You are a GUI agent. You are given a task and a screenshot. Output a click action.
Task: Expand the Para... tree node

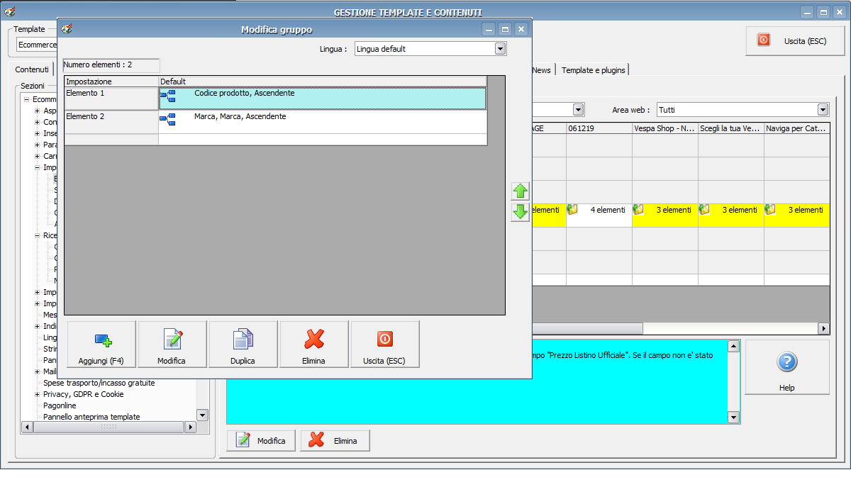pos(37,145)
